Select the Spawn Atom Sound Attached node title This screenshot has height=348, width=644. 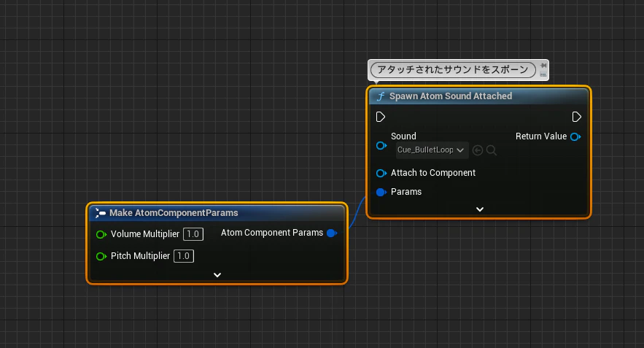coord(451,96)
